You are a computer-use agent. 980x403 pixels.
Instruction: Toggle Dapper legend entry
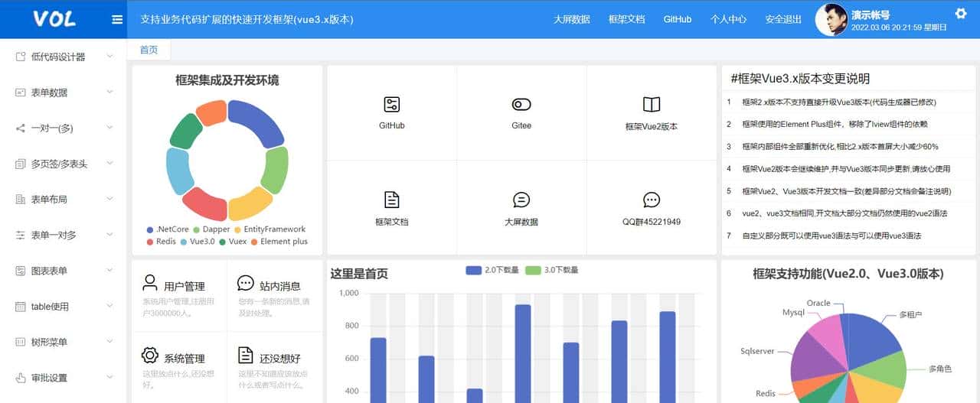point(211,229)
